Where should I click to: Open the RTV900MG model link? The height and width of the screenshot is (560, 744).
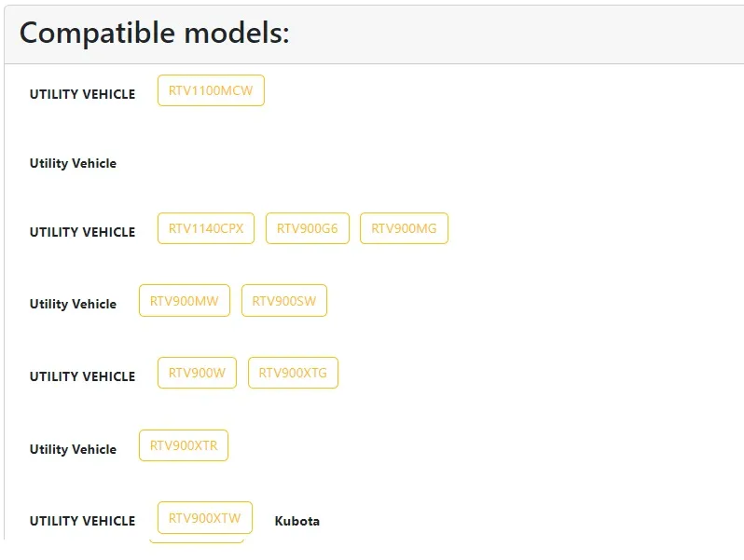click(x=404, y=228)
